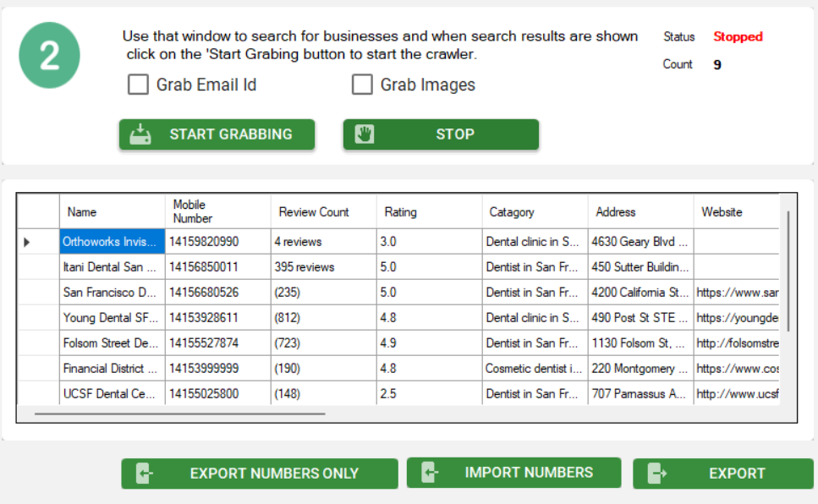Sort by the Review Count column header
818x504 pixels.
pos(324,211)
